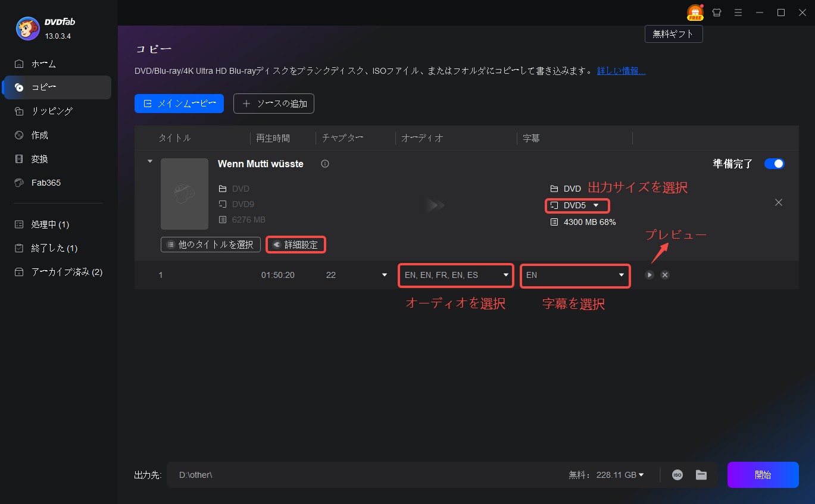Viewport: 815px width, 504px height.
Task: Click the 6276 MB source size text
Action: (x=248, y=220)
